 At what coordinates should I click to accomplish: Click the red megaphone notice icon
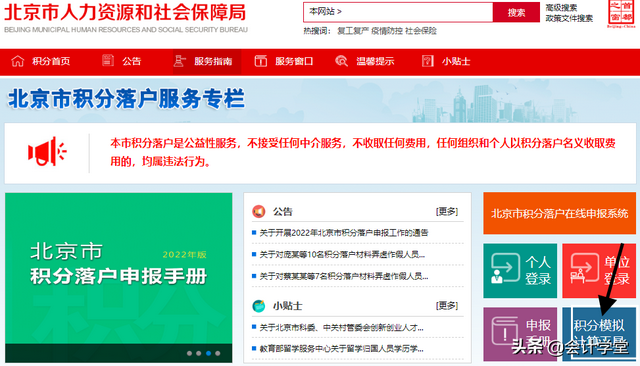pyautogui.click(x=47, y=152)
